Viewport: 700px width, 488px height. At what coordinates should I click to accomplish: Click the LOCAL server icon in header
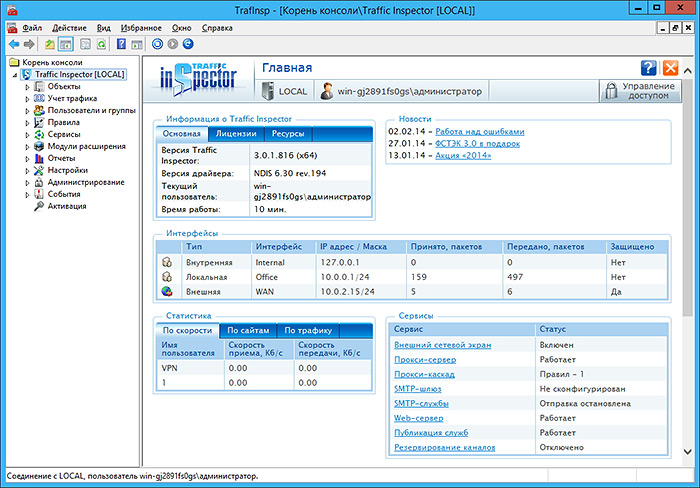point(268,91)
